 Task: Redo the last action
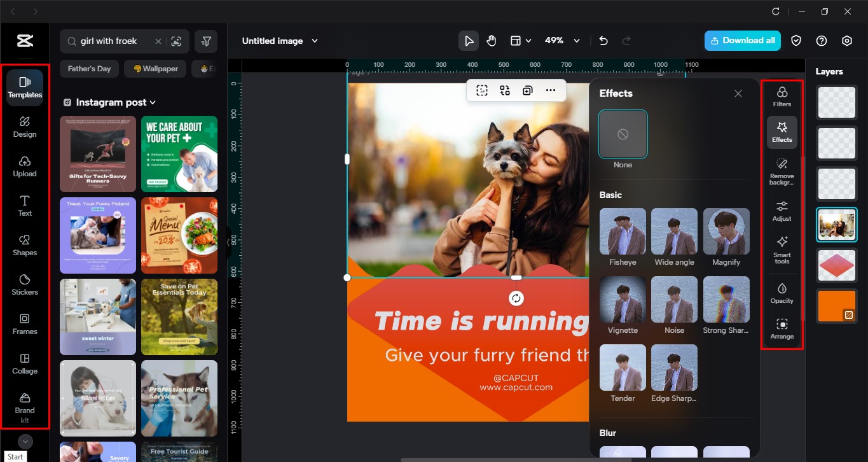(626, 41)
